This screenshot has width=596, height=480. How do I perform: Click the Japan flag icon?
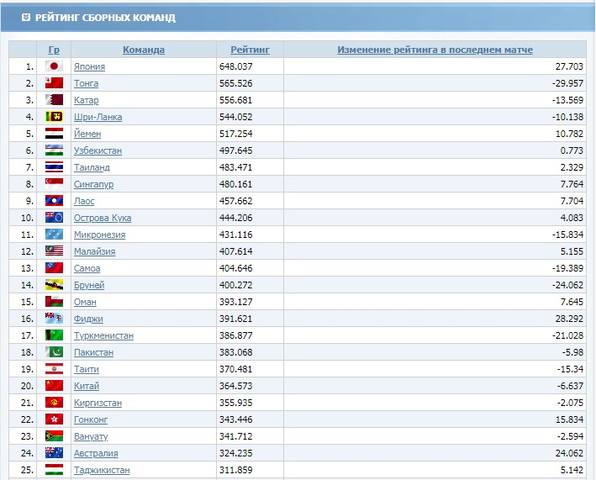tap(54, 66)
